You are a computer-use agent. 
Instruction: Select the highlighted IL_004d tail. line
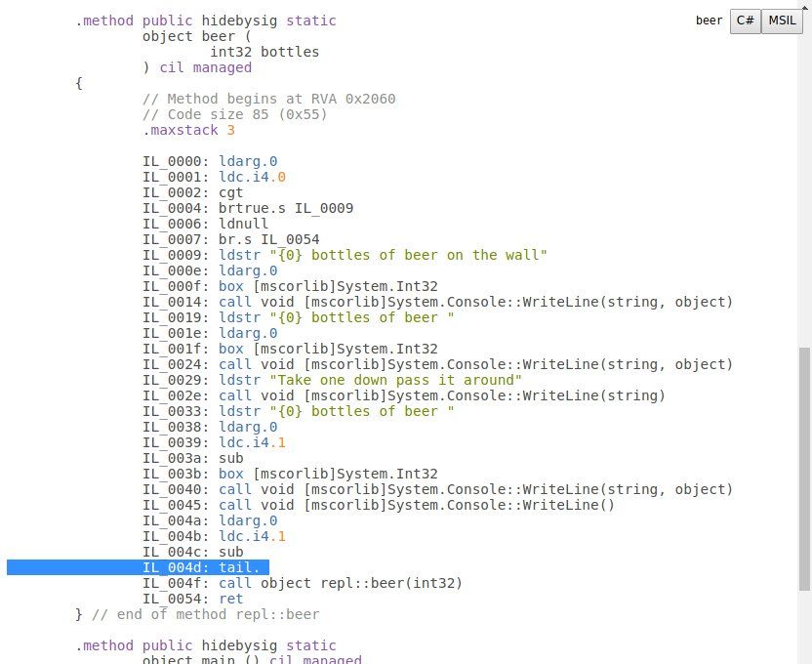(205, 567)
